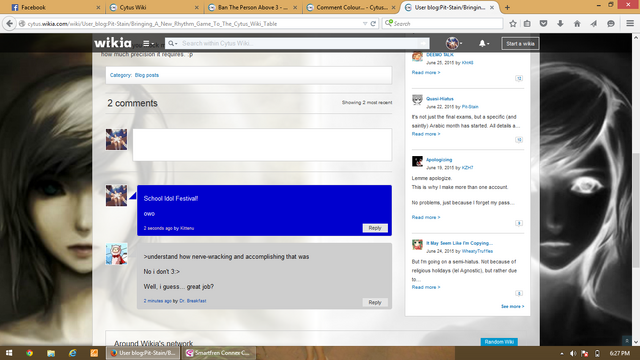
Task: Open the Quasi-Hiatus blog post
Action: [x=440, y=99]
